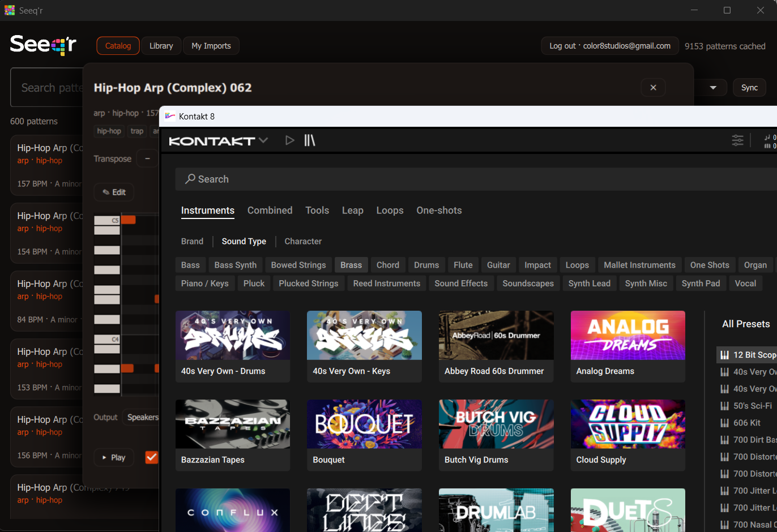Close the Hip-Hop Arp pattern dialog
This screenshot has height=532, width=777.
tap(653, 87)
